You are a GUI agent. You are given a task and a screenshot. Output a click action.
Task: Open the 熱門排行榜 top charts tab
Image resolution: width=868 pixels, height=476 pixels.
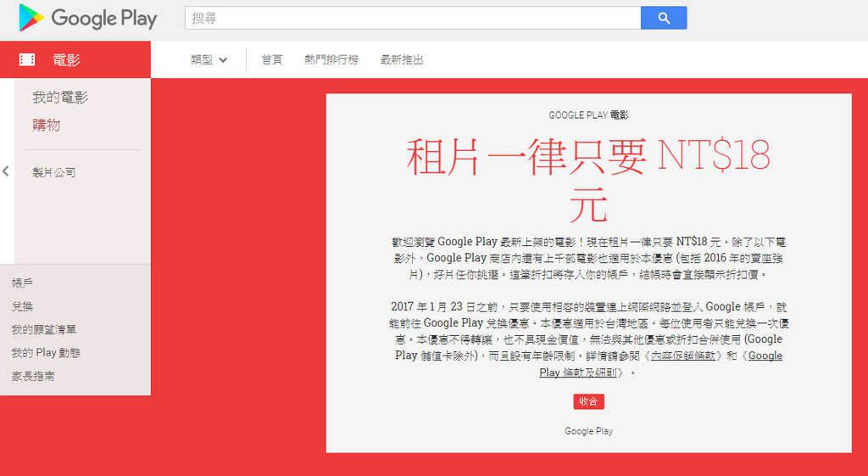(331, 59)
